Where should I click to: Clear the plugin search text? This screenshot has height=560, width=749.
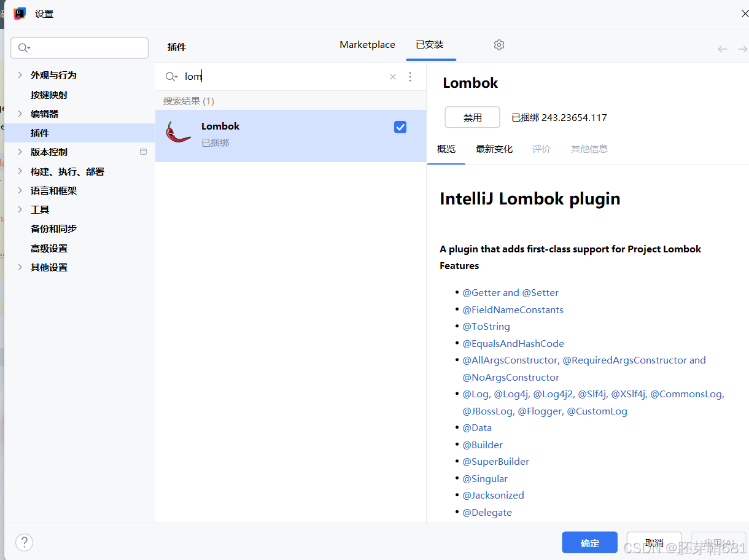click(393, 77)
